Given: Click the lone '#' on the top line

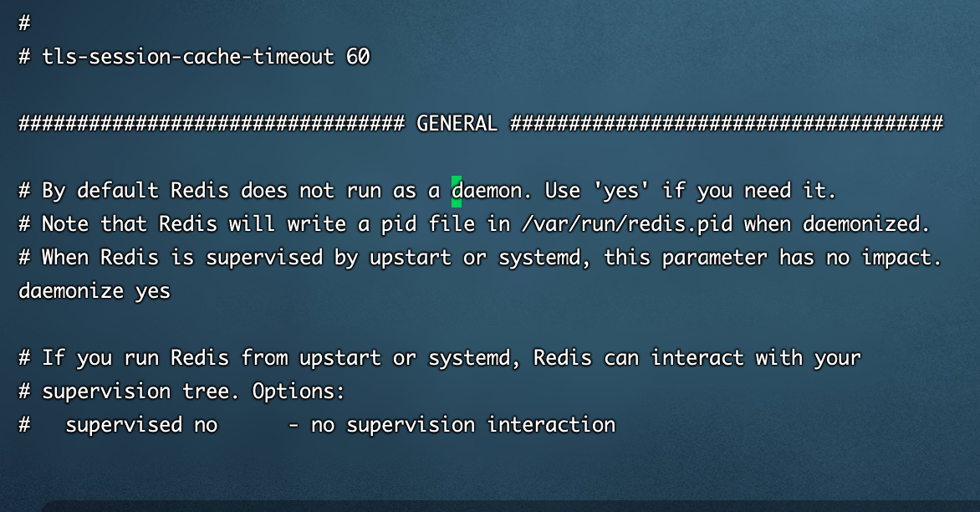Looking at the screenshot, I should [24, 23].
